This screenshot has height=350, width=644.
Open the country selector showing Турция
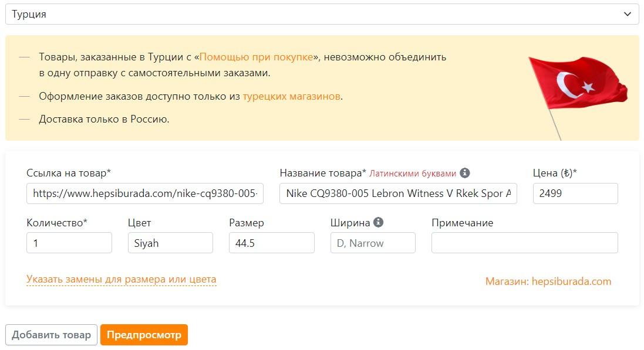[322, 15]
